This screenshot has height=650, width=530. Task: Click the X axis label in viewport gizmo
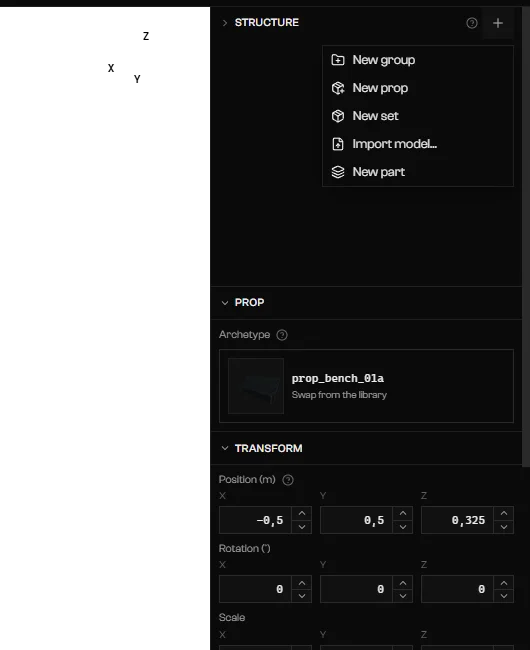[x=111, y=68]
